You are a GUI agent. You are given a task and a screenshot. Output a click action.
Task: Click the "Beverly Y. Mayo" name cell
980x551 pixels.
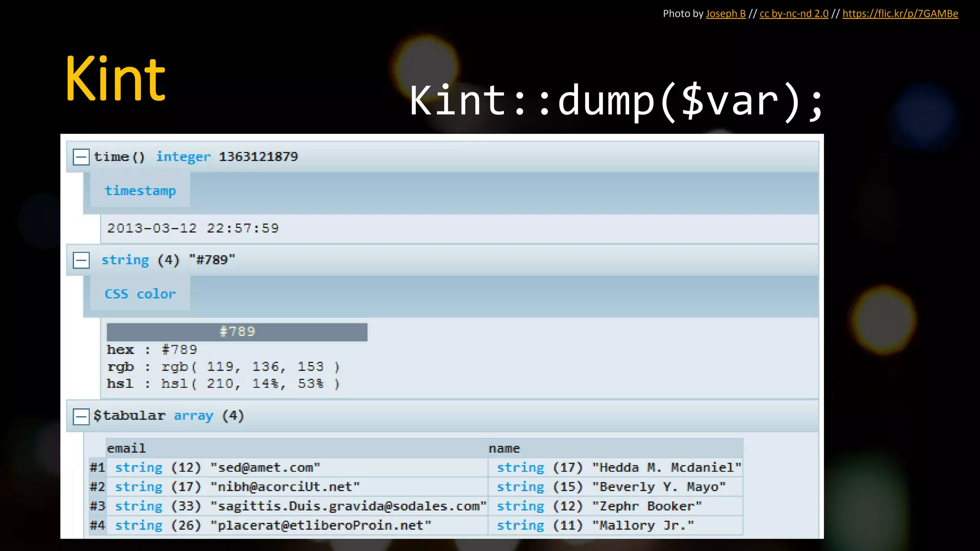(x=615, y=486)
